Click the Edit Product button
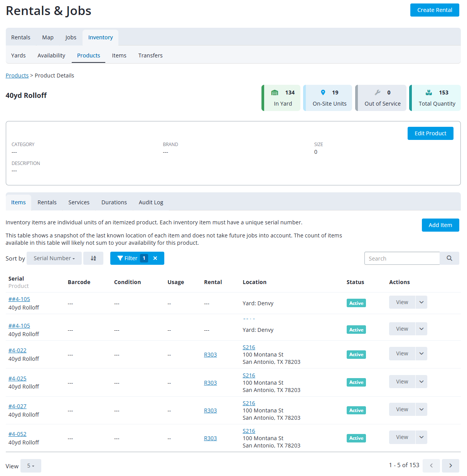 click(430, 133)
